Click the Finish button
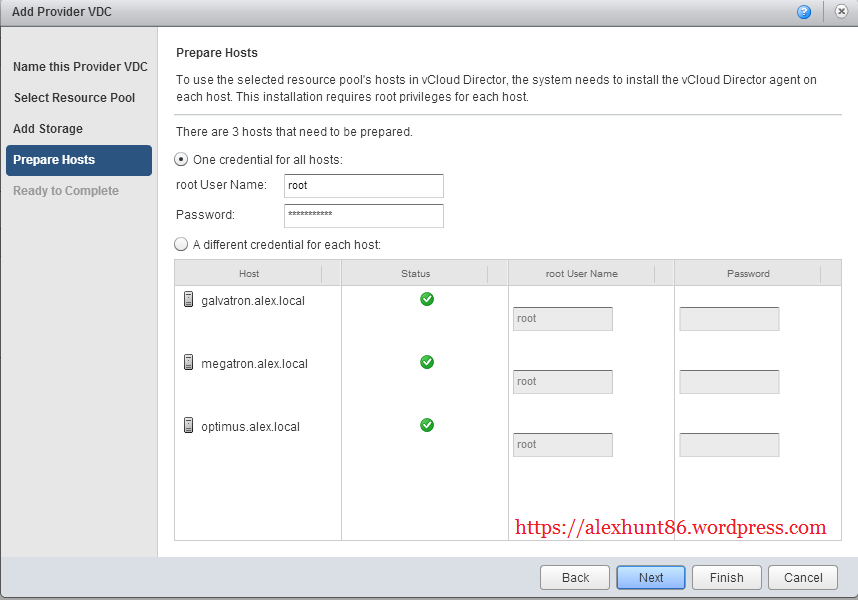The image size is (858, 600). [727, 578]
